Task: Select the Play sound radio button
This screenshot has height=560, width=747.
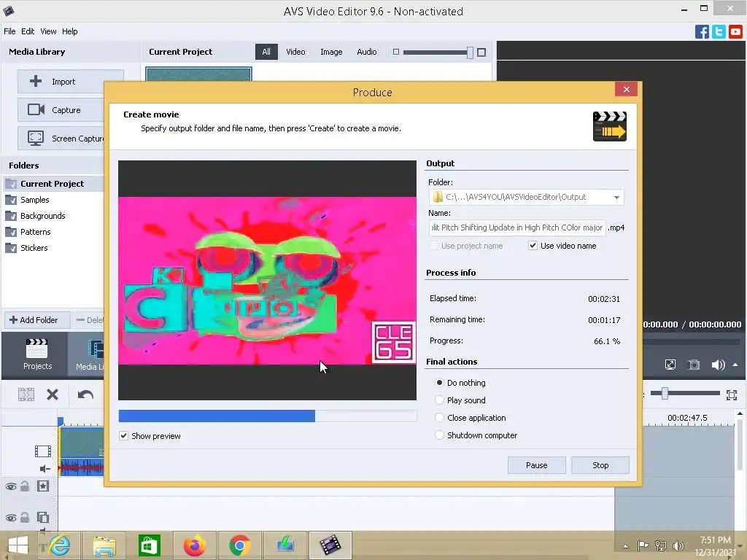Action: click(439, 400)
